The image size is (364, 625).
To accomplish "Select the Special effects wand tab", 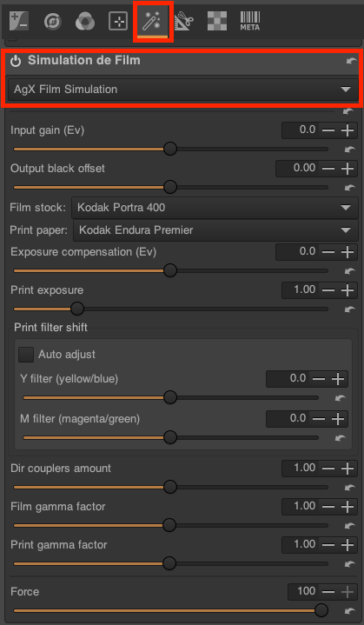I will point(151,21).
